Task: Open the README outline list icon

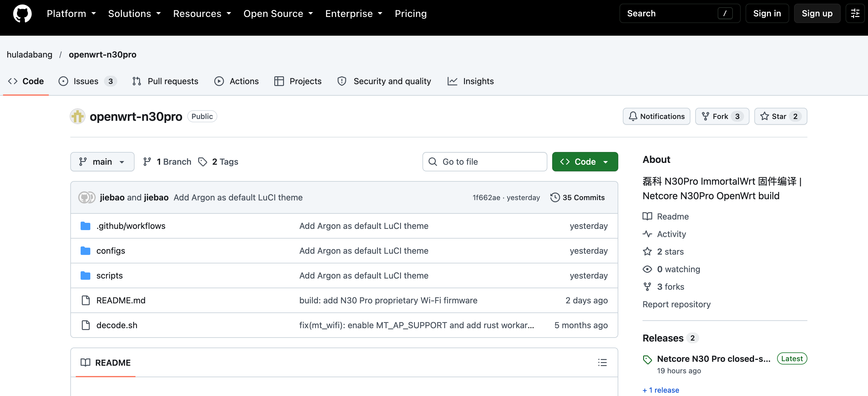Action: coord(602,362)
